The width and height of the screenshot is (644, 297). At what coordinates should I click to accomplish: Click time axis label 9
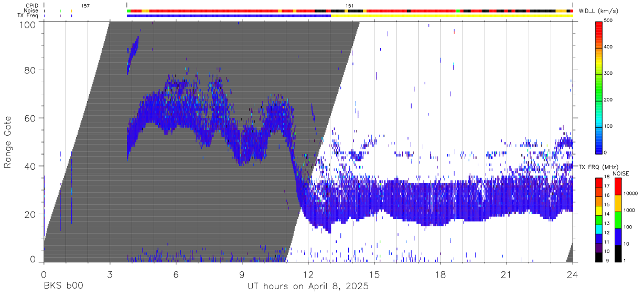pyautogui.click(x=242, y=274)
